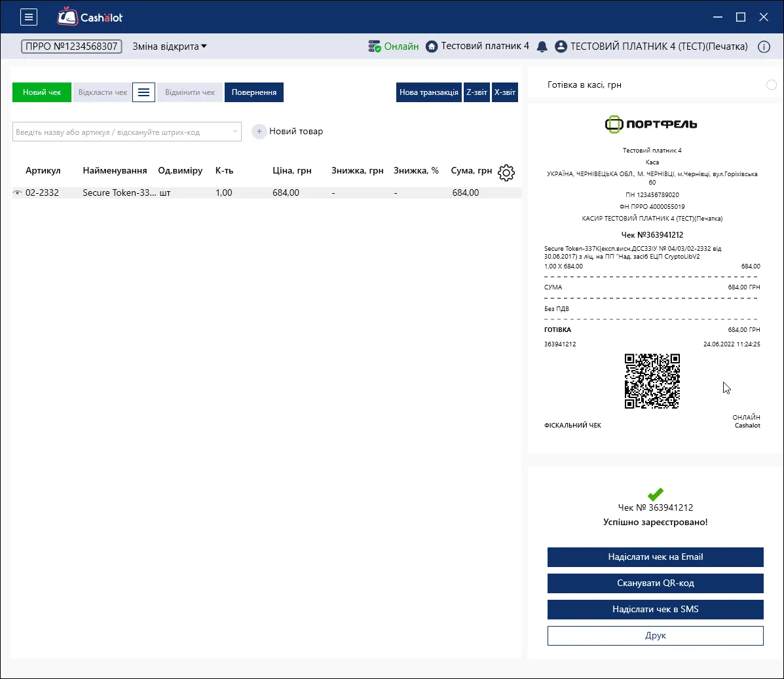Click ФН ПРРО 4000055019 line
Image resolution: width=784 pixels, height=679 pixels.
pos(652,206)
